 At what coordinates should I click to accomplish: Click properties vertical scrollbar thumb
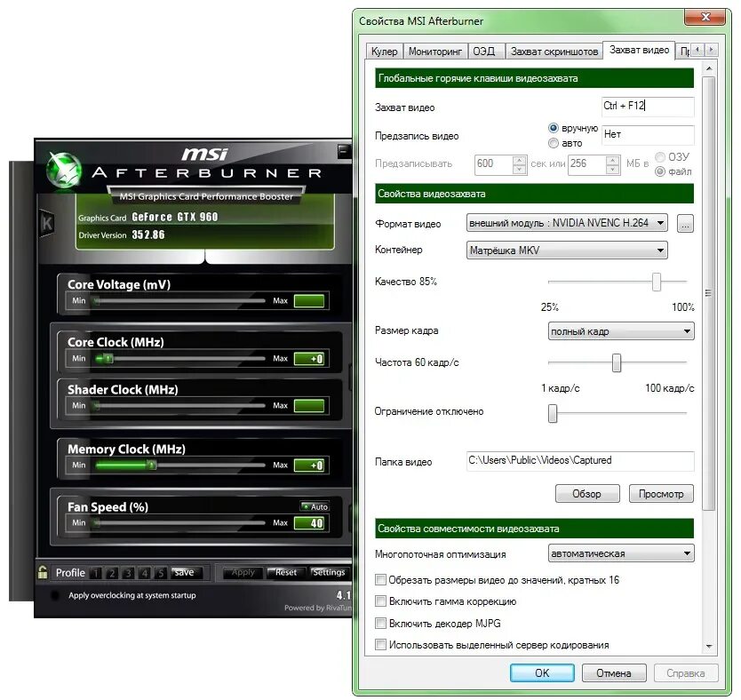709,293
